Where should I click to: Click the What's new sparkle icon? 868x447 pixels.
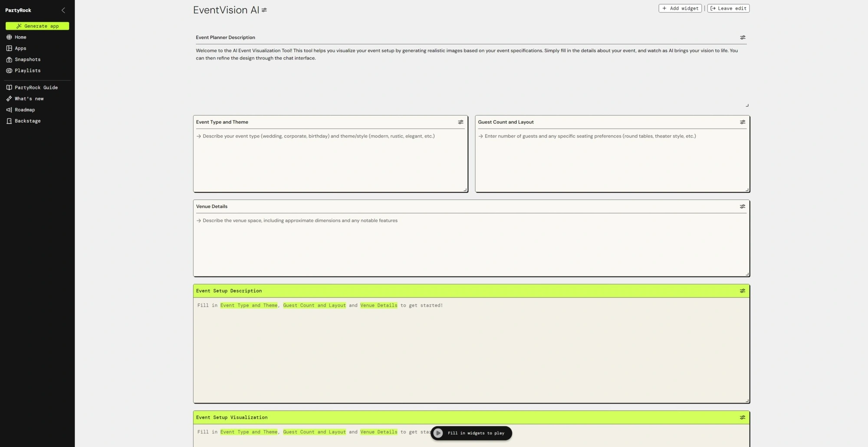(9, 99)
